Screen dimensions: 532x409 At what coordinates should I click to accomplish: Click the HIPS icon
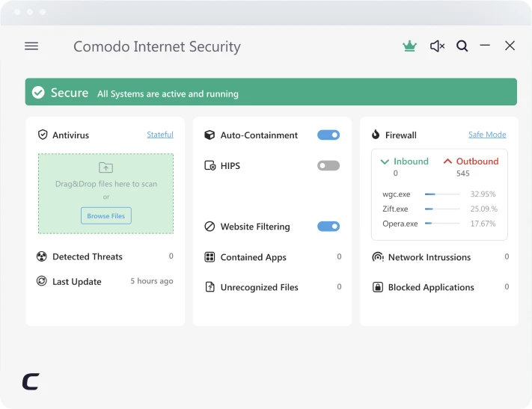210,165
